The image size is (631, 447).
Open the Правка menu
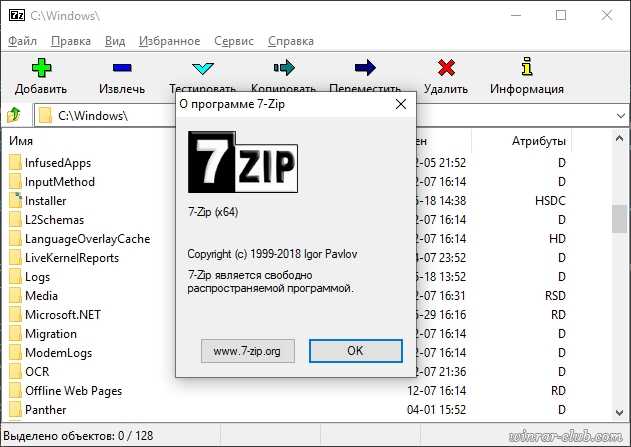(71, 41)
